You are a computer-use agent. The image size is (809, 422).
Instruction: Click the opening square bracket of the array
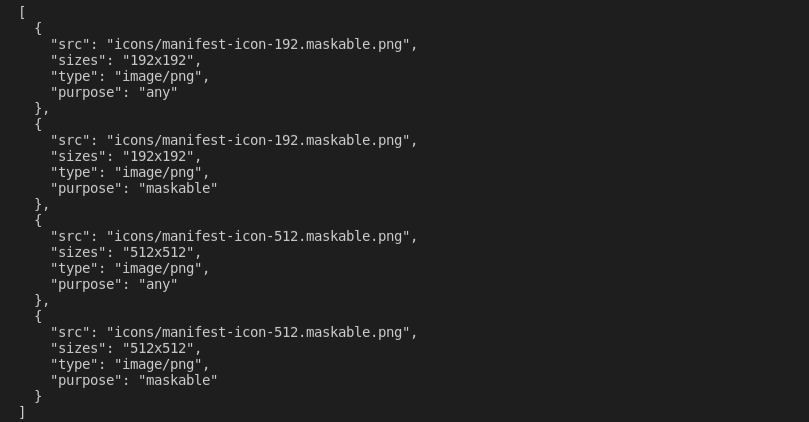click(22, 12)
